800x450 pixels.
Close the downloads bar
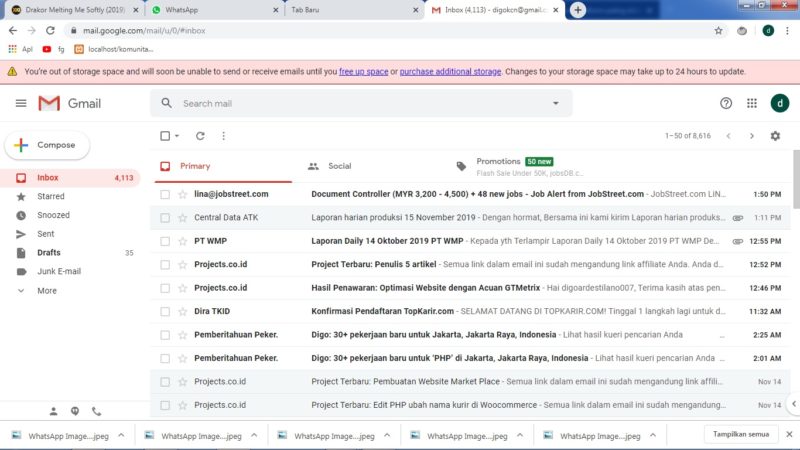tap(789, 434)
